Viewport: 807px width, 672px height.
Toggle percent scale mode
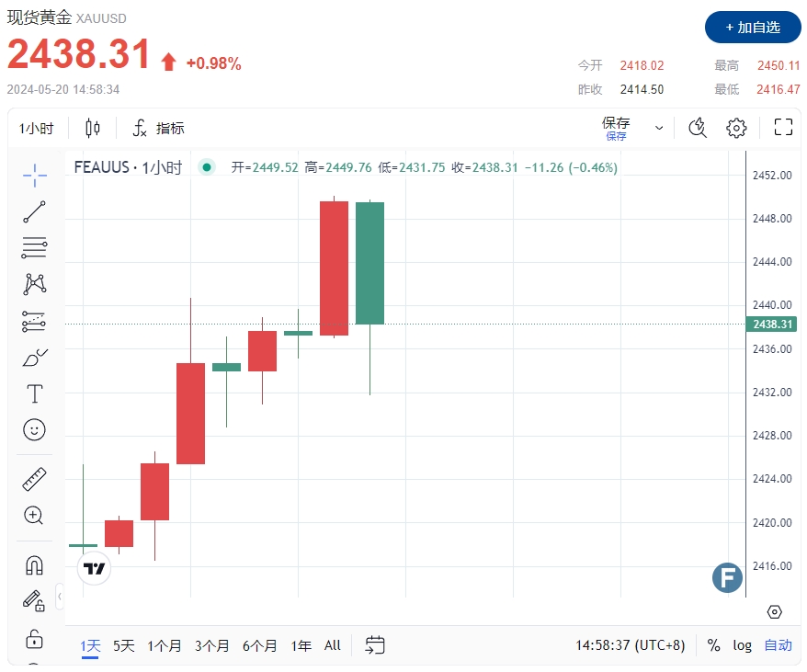(714, 645)
